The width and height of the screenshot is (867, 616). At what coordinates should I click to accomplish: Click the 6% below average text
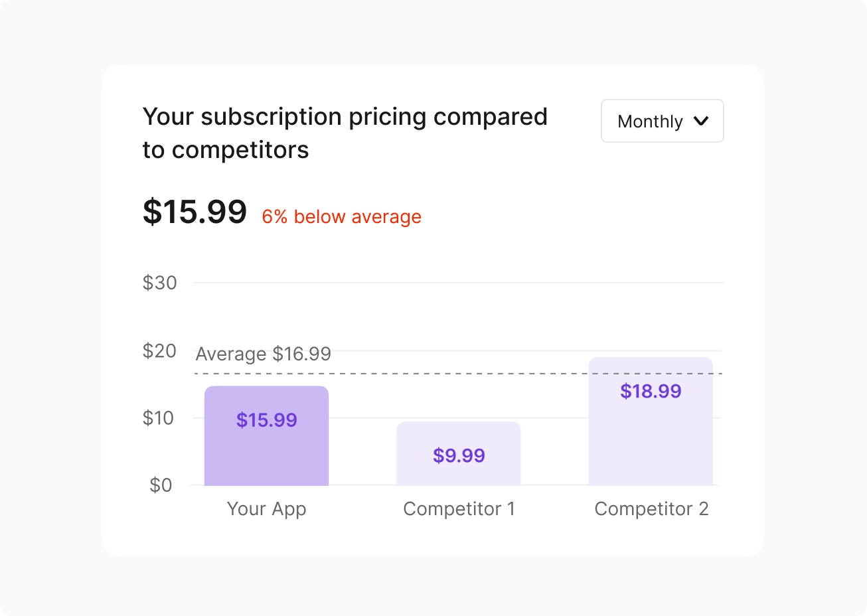click(x=341, y=216)
